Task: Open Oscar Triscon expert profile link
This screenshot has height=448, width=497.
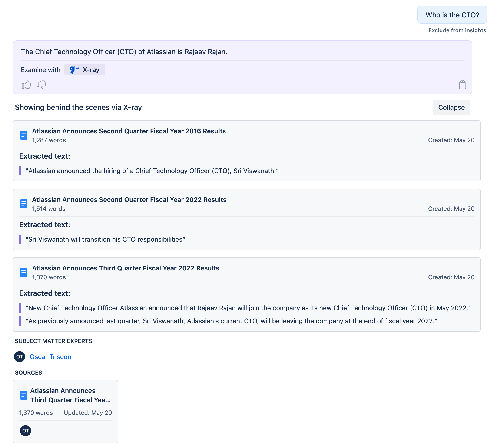Action: [50, 357]
